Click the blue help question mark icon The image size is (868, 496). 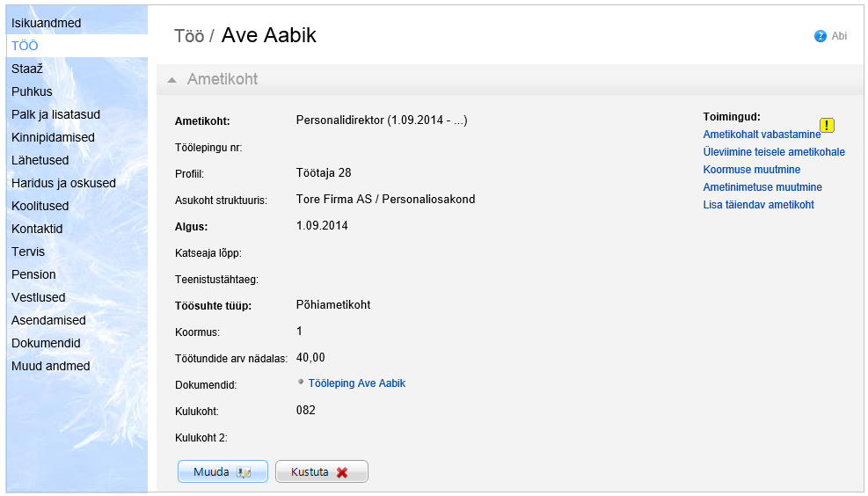tap(821, 36)
